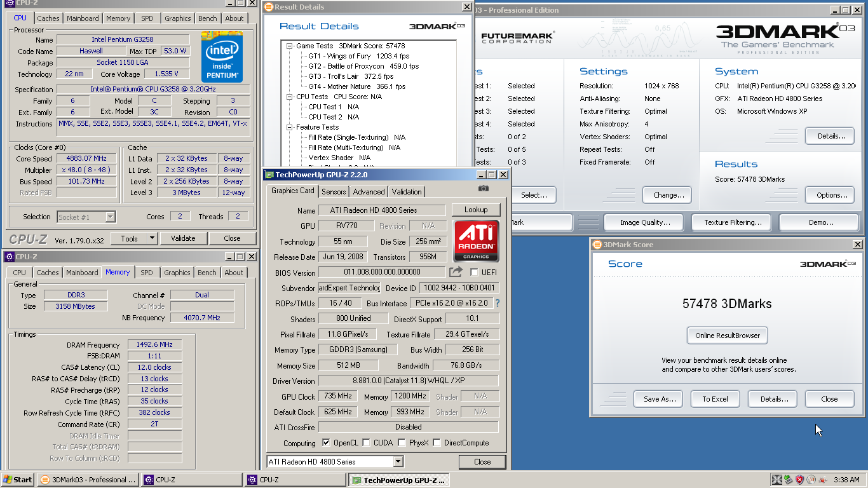The width and height of the screenshot is (868, 488).
Task: Click the GPU-Z title bar app icon
Action: (x=269, y=175)
